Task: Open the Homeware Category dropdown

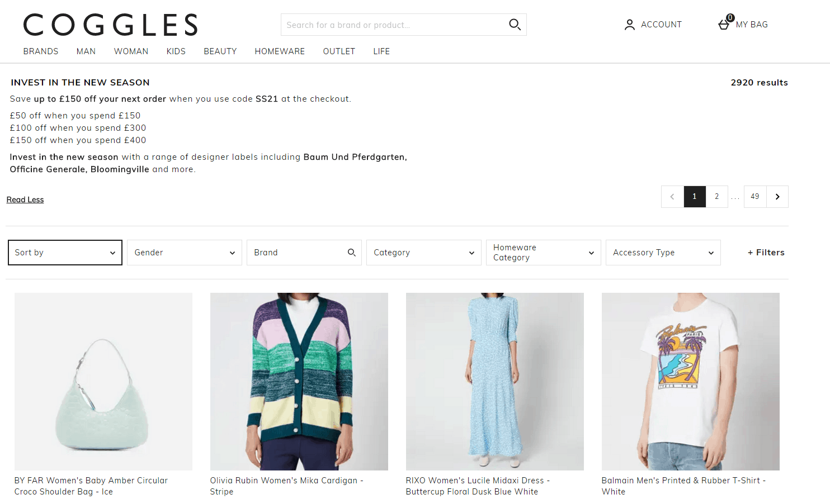Action: coord(544,253)
